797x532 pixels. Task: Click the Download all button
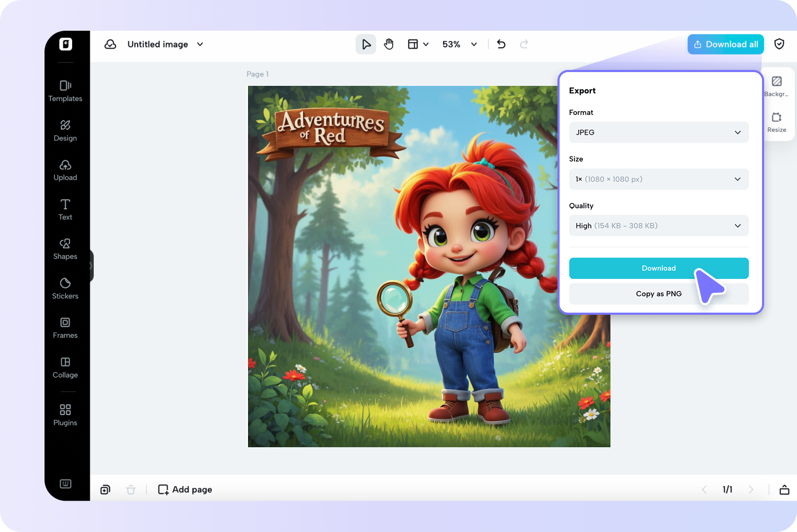pos(725,44)
